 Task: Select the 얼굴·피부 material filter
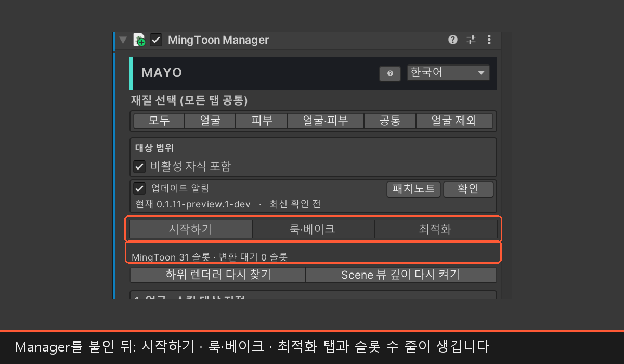click(x=326, y=121)
